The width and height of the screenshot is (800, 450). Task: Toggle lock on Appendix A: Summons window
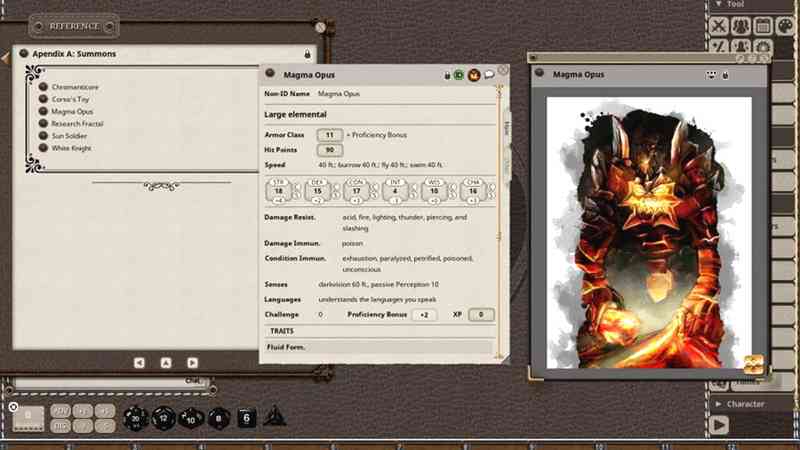click(307, 54)
